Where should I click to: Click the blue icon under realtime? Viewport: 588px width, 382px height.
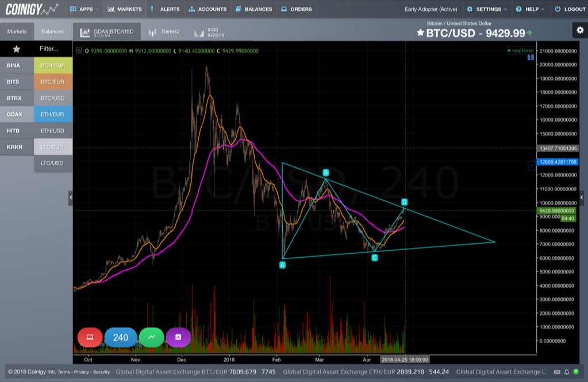point(531,58)
